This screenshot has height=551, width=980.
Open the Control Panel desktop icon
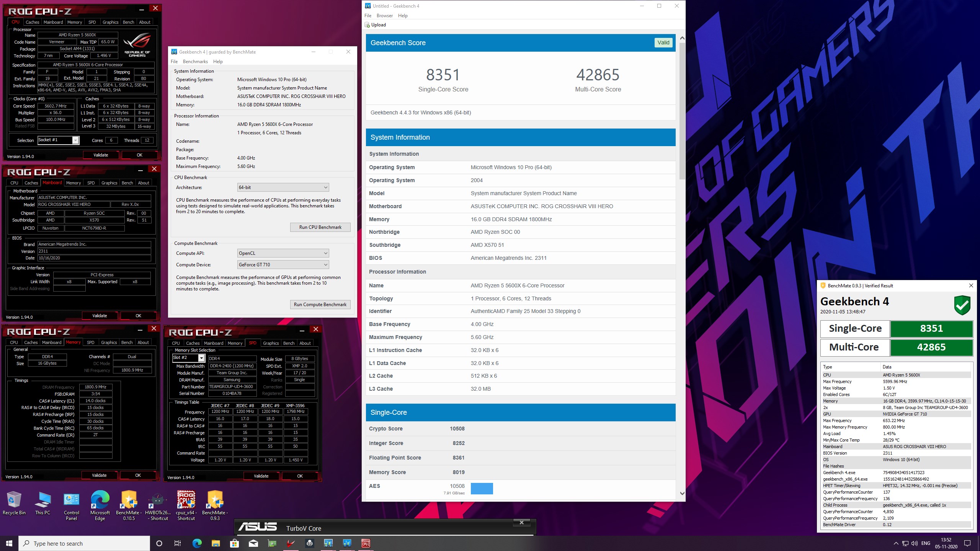pyautogui.click(x=72, y=506)
